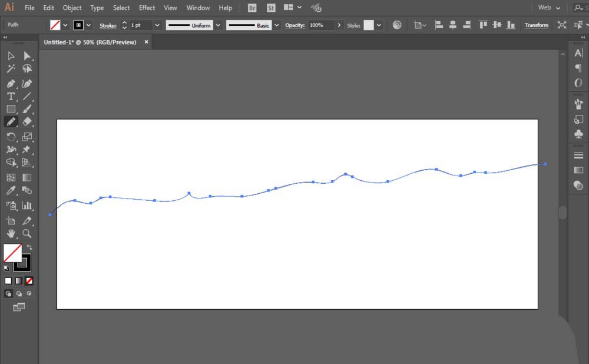Select the Mesh tool
589x364 pixels.
click(11, 178)
